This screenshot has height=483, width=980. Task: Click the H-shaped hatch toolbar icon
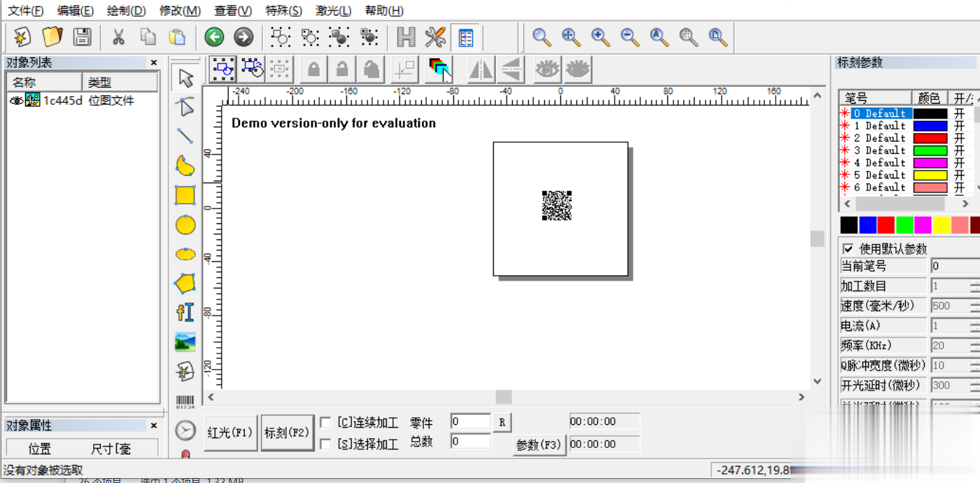406,37
